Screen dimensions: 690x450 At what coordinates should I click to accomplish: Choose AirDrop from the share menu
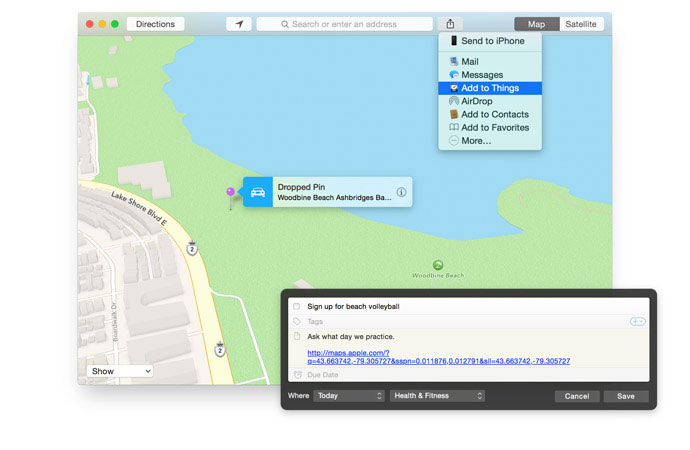click(490, 101)
